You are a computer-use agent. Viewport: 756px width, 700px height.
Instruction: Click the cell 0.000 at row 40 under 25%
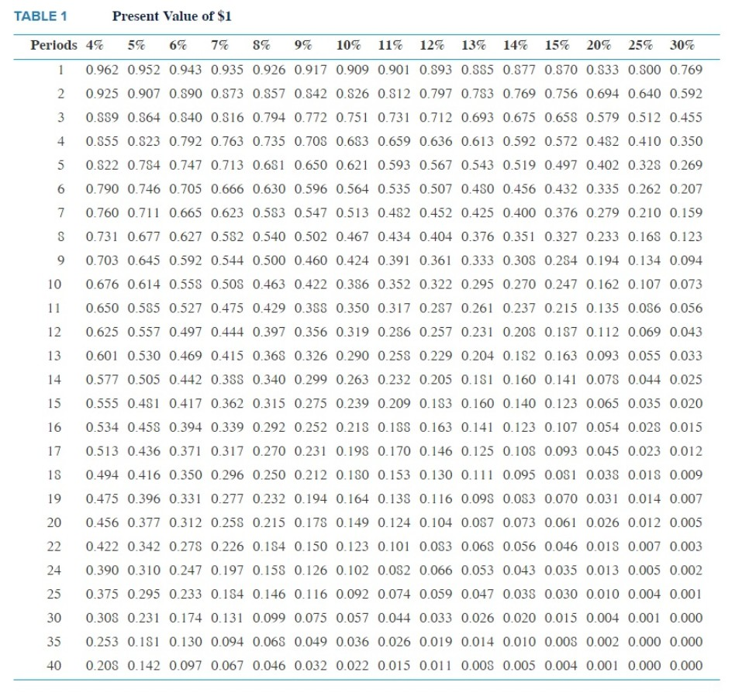pyautogui.click(x=645, y=665)
